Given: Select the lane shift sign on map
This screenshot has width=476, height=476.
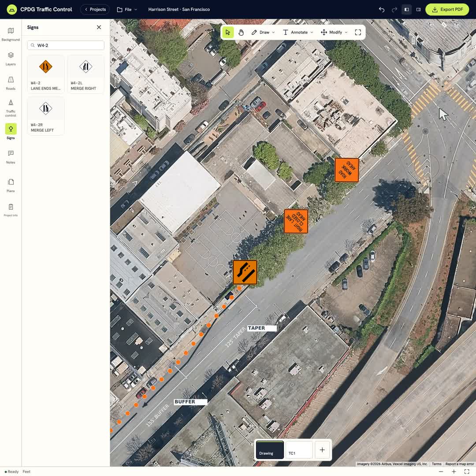Looking at the screenshot, I should pyautogui.click(x=245, y=272).
